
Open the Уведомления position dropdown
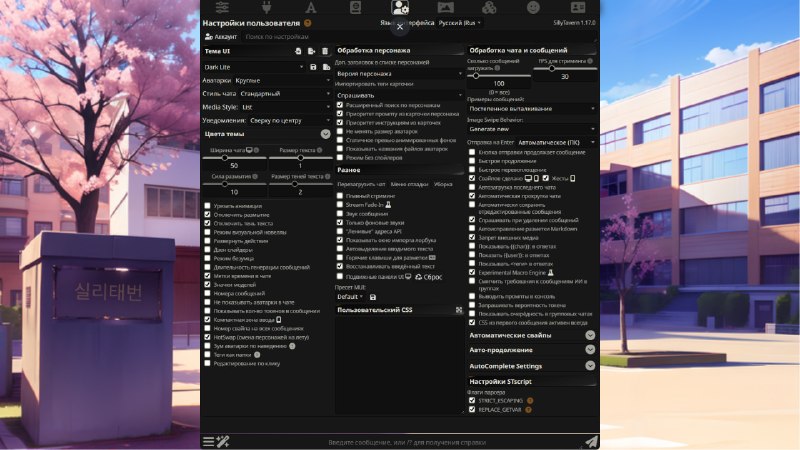290,120
